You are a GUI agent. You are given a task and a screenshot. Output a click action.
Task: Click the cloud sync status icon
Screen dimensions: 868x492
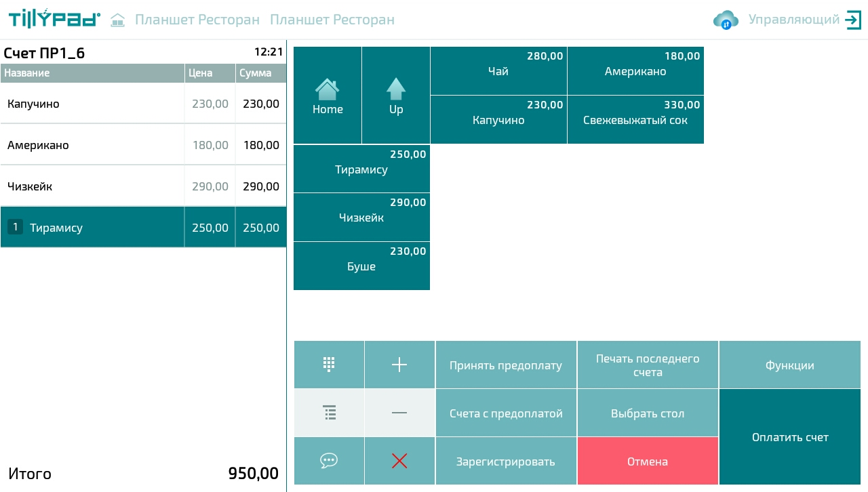point(726,20)
